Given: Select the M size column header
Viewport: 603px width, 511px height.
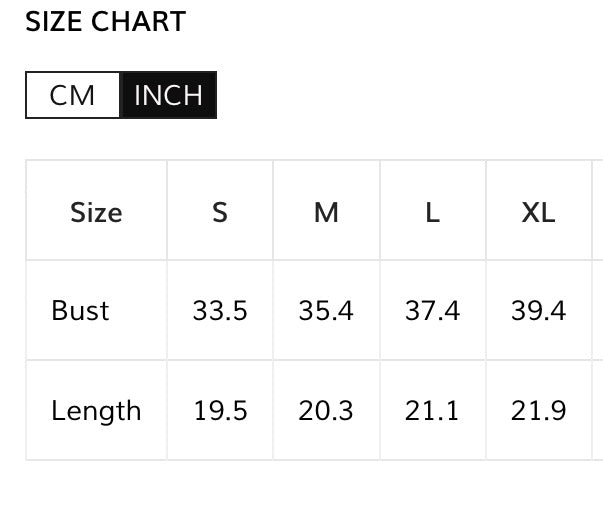Looking at the screenshot, I should (x=326, y=212).
